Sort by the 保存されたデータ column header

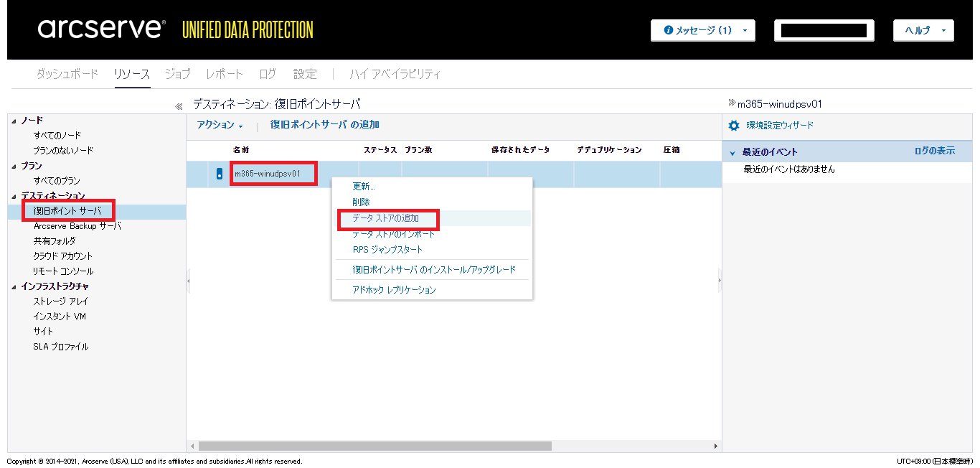click(x=520, y=150)
